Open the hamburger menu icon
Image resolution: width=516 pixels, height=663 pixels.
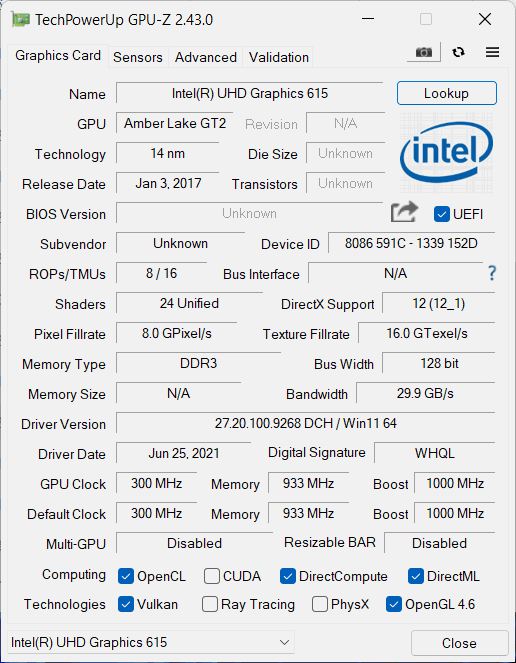click(492, 52)
